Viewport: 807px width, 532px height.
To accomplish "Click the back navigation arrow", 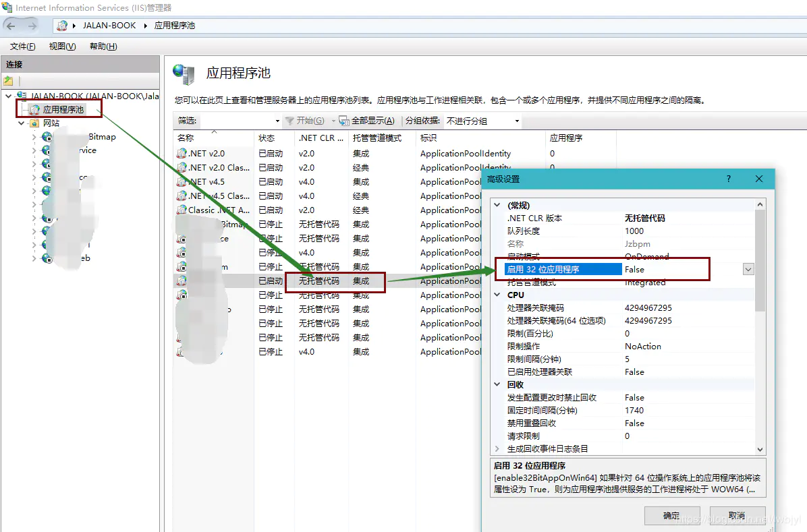I will pos(11,26).
